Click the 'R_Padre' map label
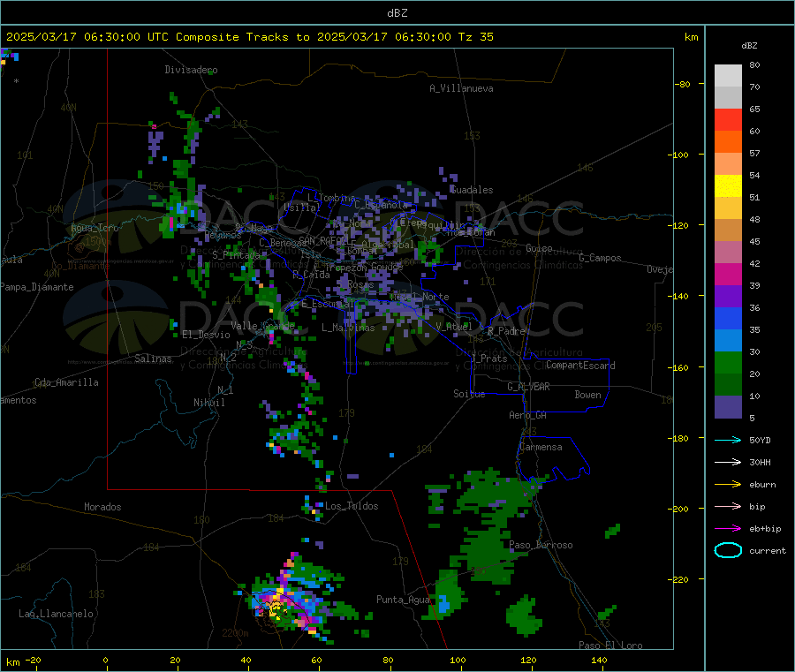 click(x=506, y=331)
